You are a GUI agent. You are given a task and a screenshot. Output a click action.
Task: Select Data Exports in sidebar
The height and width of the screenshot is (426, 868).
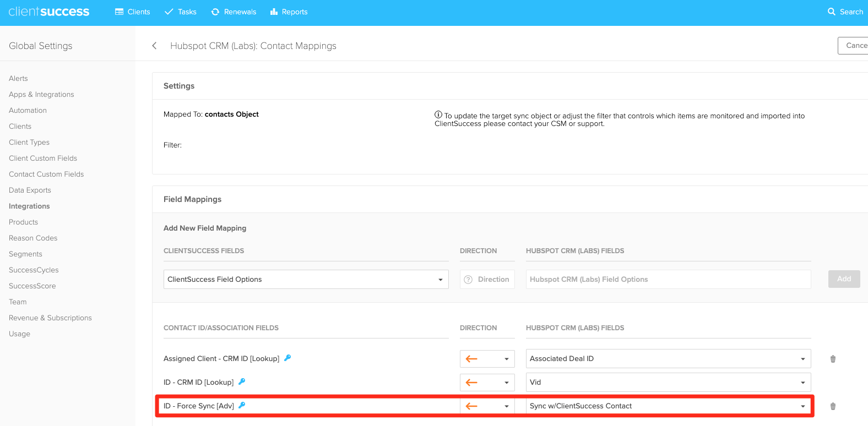[30, 190]
